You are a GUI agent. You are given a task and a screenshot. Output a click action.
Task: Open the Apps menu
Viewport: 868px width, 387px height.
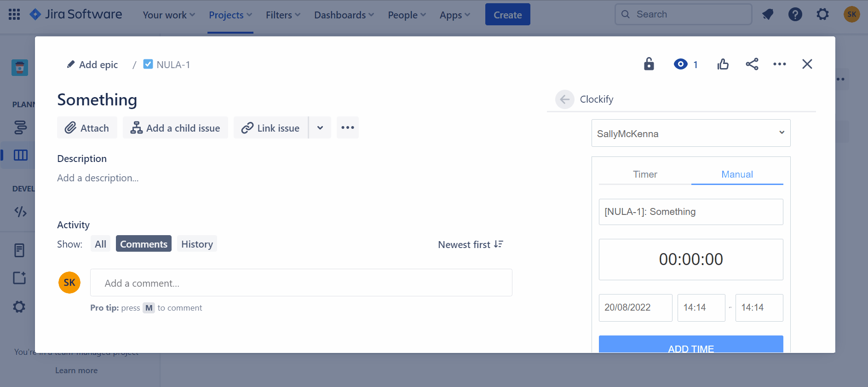454,15
